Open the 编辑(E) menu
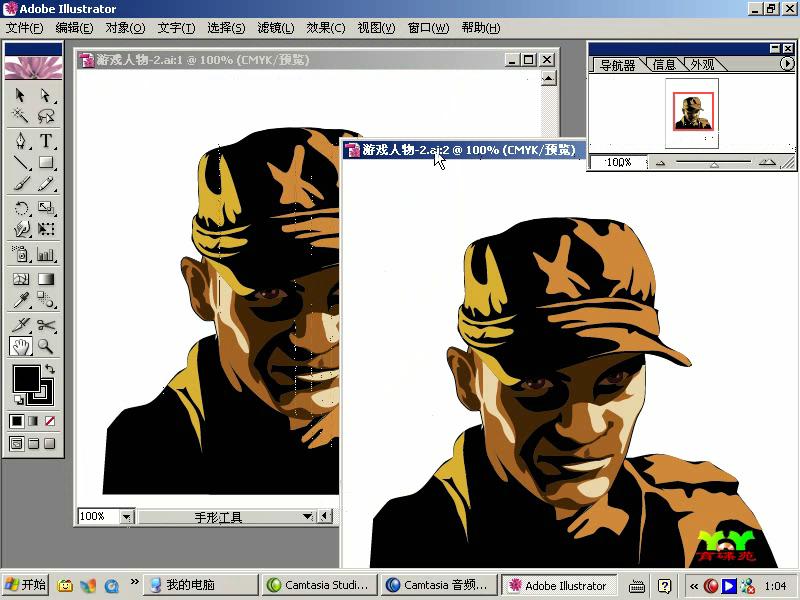Image resolution: width=800 pixels, height=600 pixels. click(74, 28)
